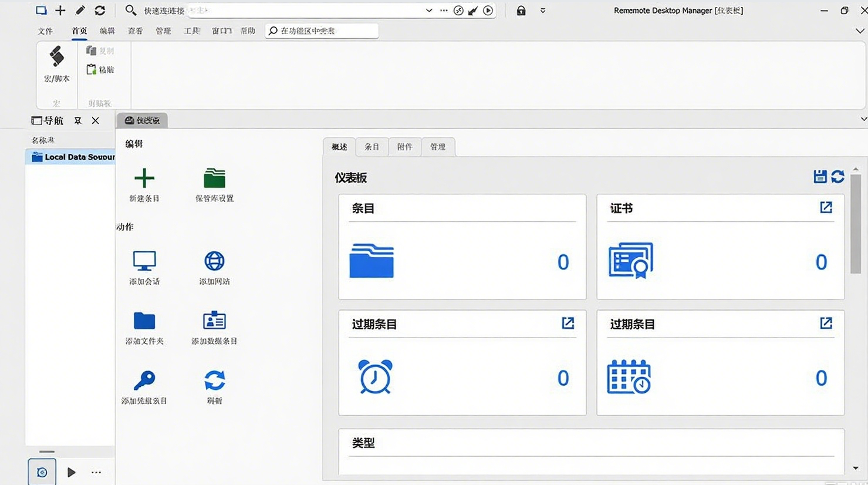The height and width of the screenshot is (485, 868).
Task: Click 添加文件夹 folder icon
Action: pos(144,321)
